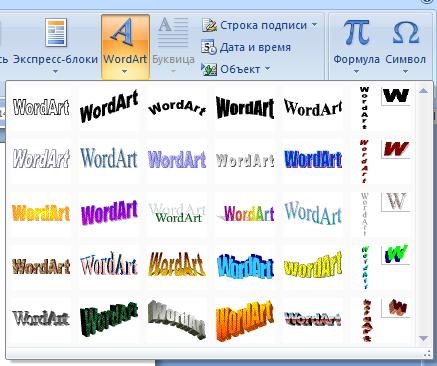Select the blue with red shadow WordArt

[313, 161]
